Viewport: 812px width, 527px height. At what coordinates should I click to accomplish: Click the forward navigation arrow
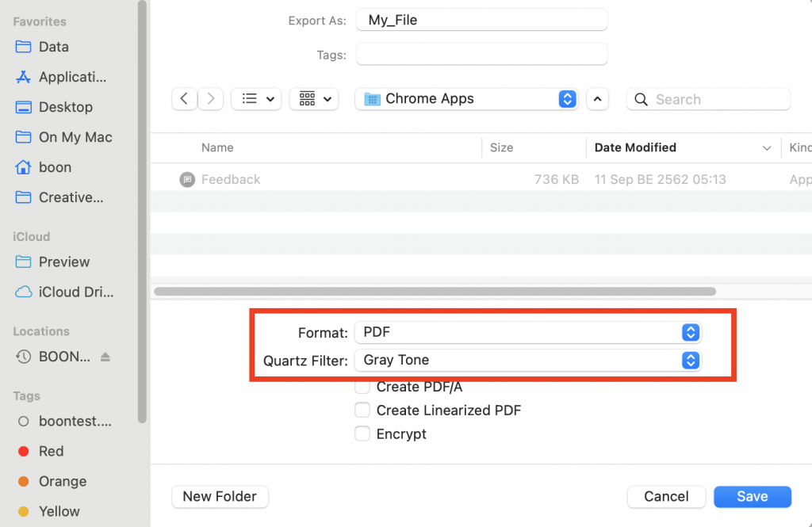pos(210,99)
